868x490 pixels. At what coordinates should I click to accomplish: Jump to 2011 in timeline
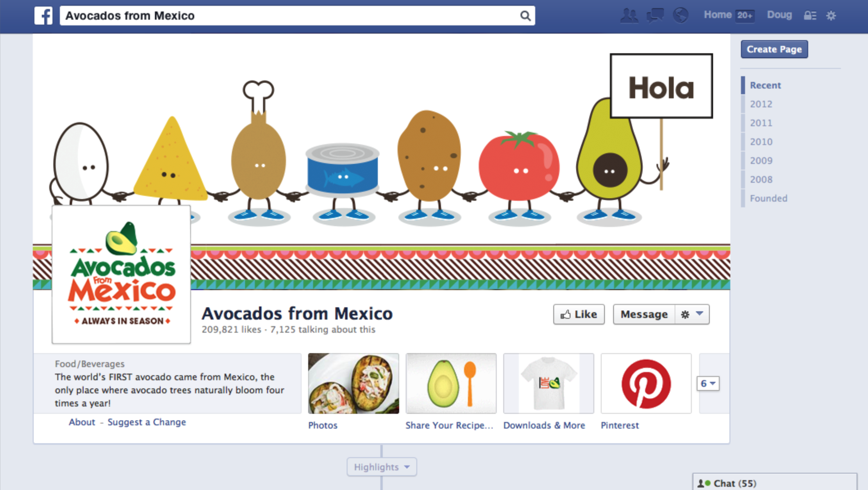click(761, 123)
